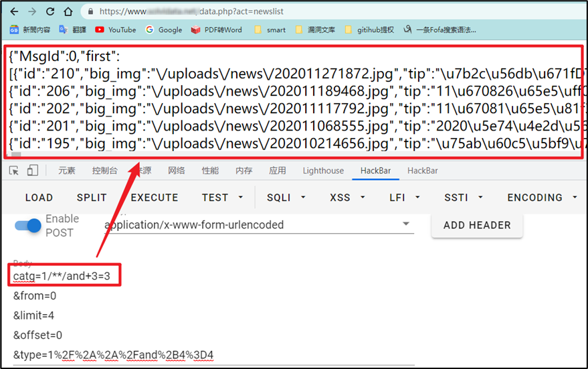This screenshot has height=369, width=588.
Task: Switch to the Lighthouse DevTools tab
Action: click(x=323, y=171)
